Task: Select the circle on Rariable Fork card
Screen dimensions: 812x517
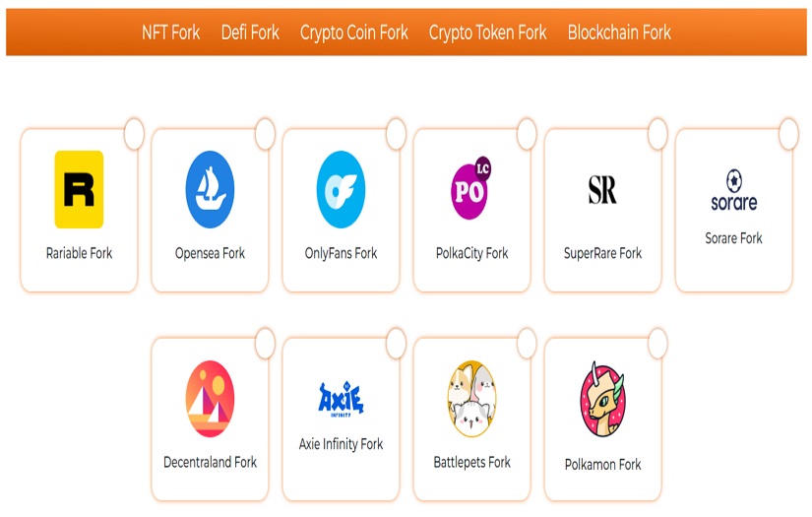Action: click(x=134, y=133)
